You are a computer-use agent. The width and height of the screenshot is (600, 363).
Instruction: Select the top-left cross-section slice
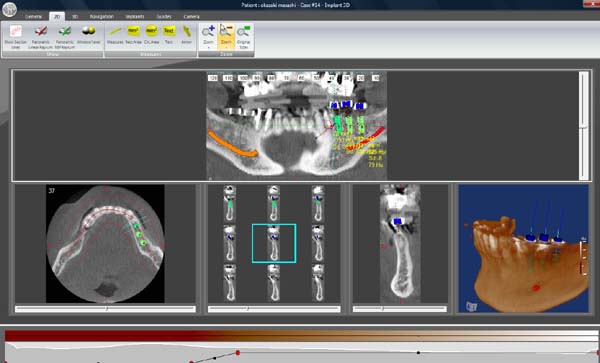pos(230,203)
